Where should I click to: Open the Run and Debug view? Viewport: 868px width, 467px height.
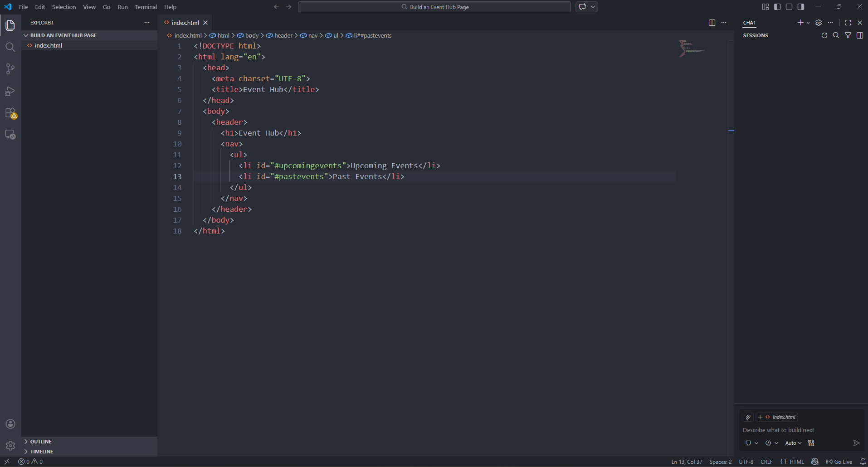10,91
